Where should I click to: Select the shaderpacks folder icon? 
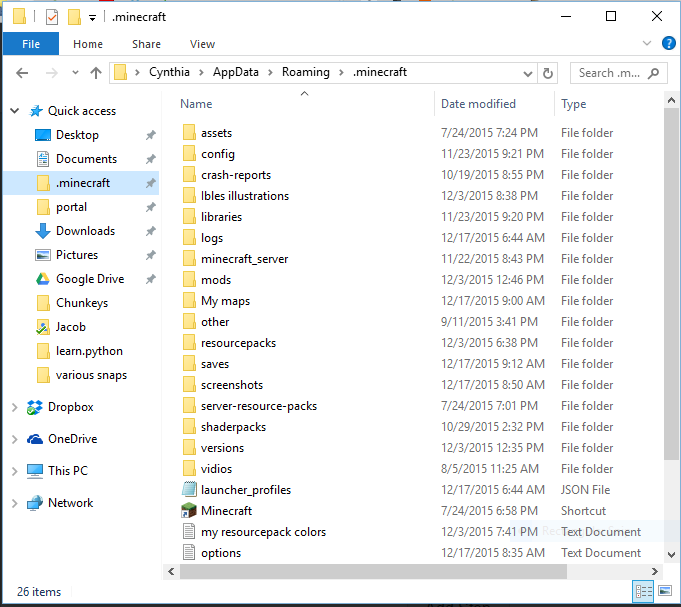click(x=189, y=427)
